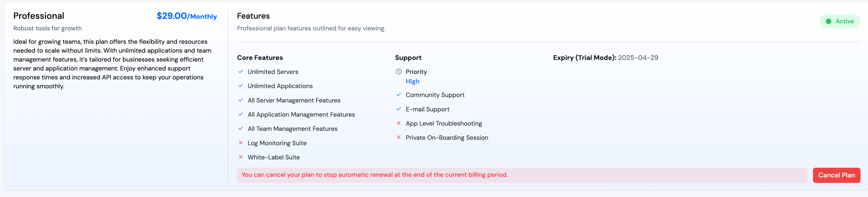The width and height of the screenshot is (868, 197).
Task: Click the Core Features heading
Action: [260, 58]
